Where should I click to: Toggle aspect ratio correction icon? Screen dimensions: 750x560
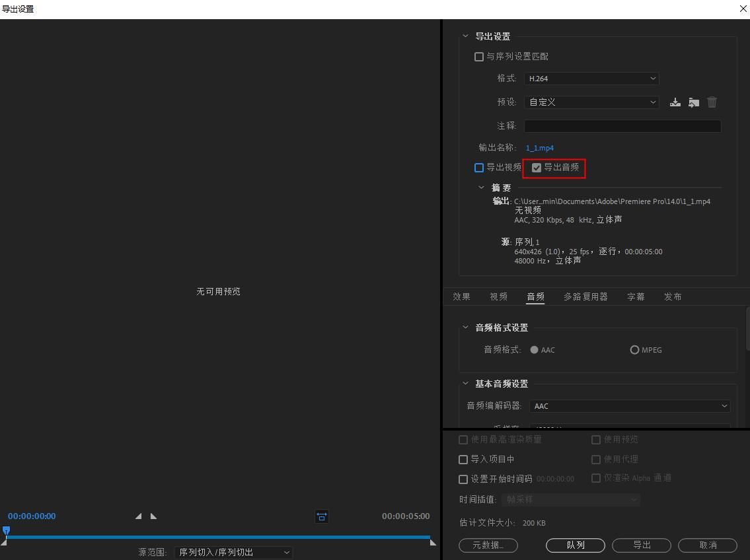pos(321,516)
